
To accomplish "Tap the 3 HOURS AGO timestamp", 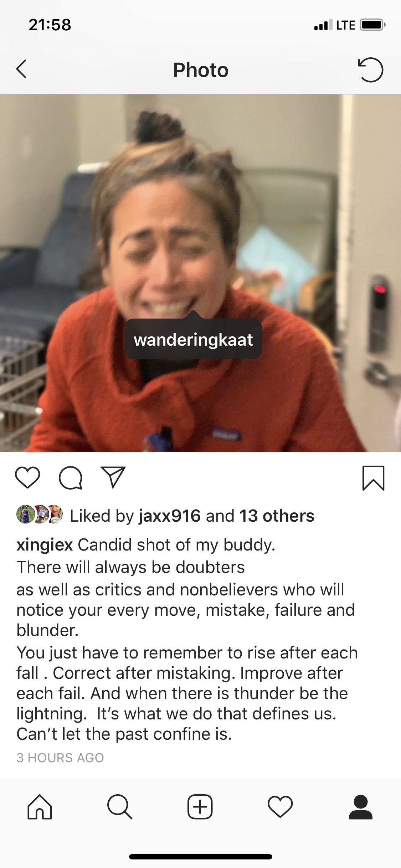I will coord(60,758).
